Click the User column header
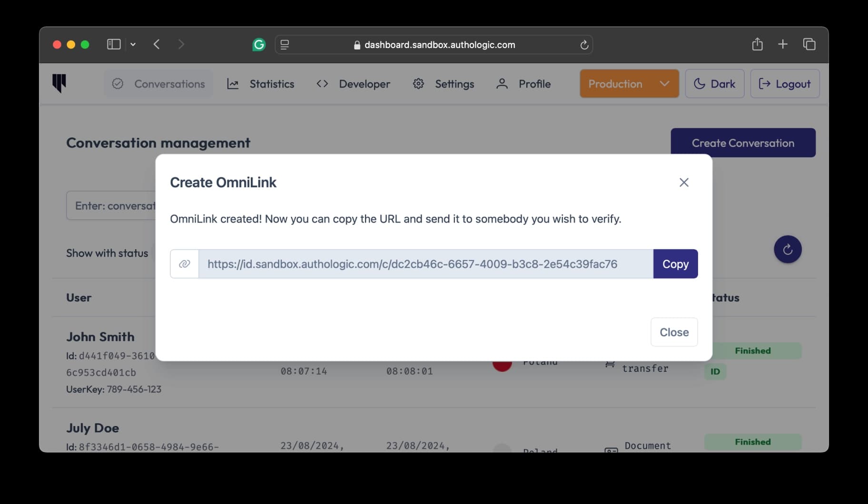This screenshot has width=868, height=504. [x=79, y=298]
